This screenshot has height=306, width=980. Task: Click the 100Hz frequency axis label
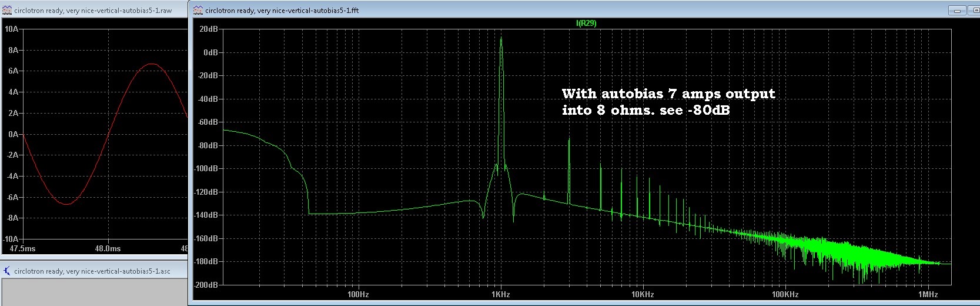358,294
